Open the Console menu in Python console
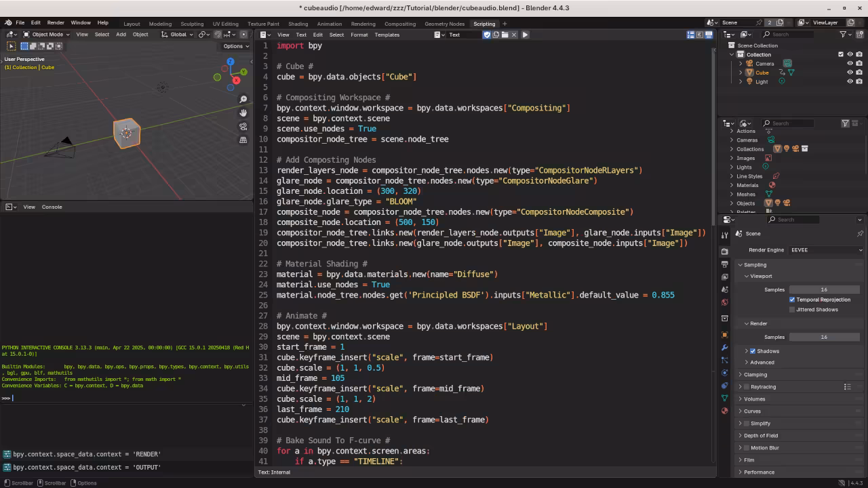868x488 pixels. (x=52, y=207)
